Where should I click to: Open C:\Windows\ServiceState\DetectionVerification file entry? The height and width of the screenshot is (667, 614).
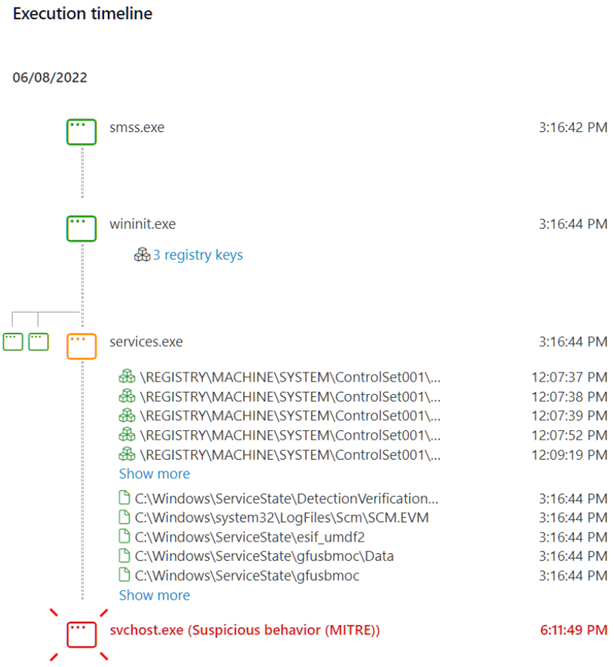286,499
